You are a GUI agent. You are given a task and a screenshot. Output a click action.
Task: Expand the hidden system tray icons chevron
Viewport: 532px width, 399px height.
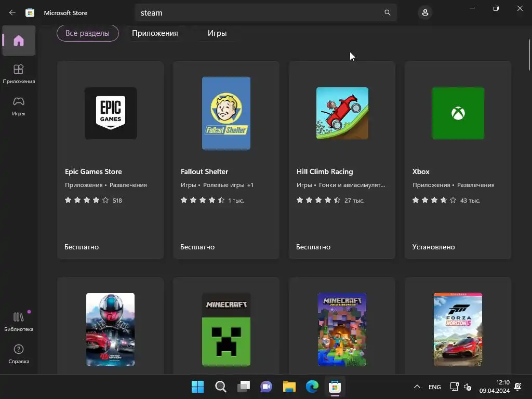click(x=417, y=387)
